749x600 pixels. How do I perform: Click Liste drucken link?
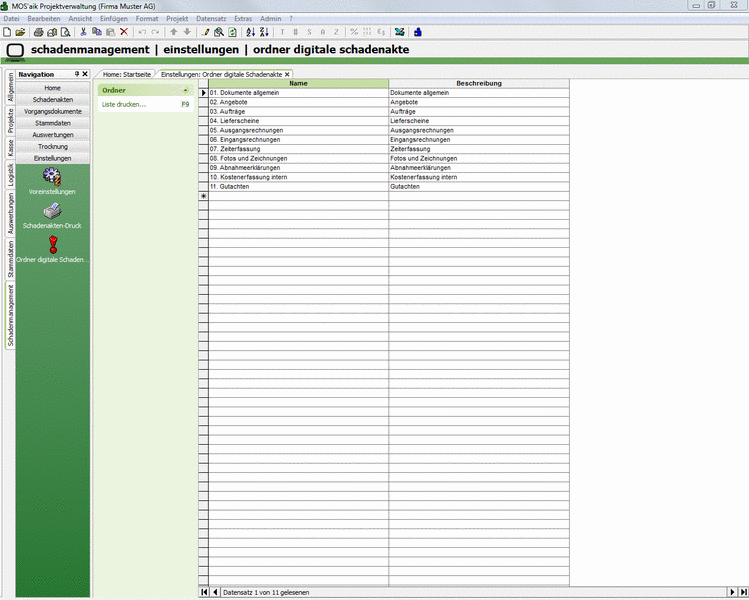(124, 104)
